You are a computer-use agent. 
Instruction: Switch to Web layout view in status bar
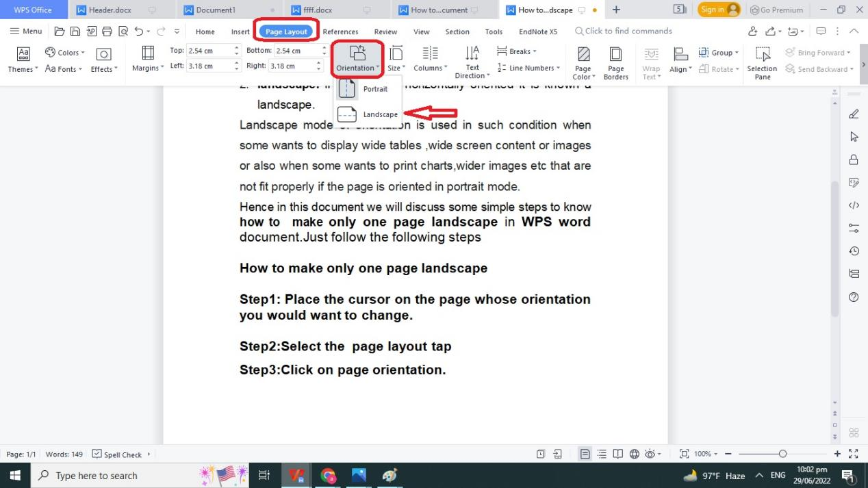pos(635,453)
